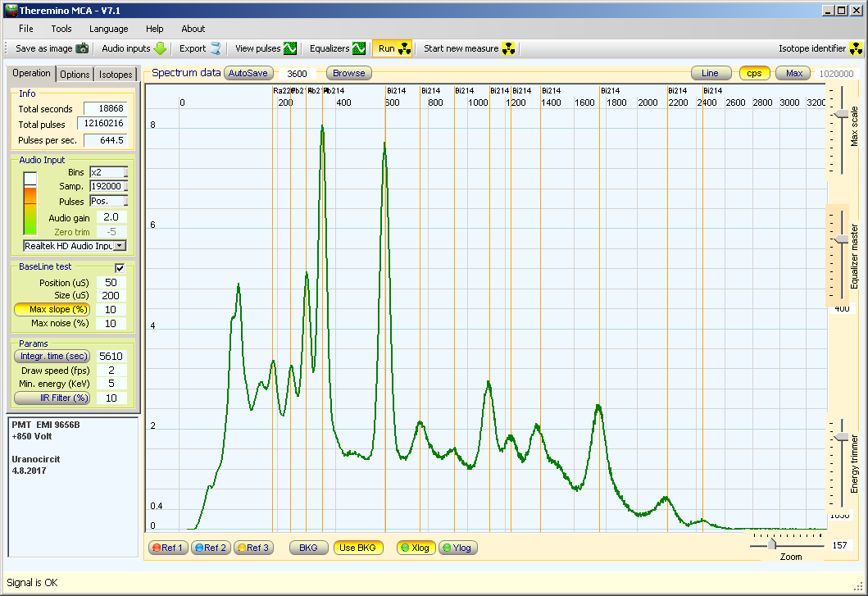Switch to the Isotopes tab
This screenshot has width=868, height=596.
point(116,75)
